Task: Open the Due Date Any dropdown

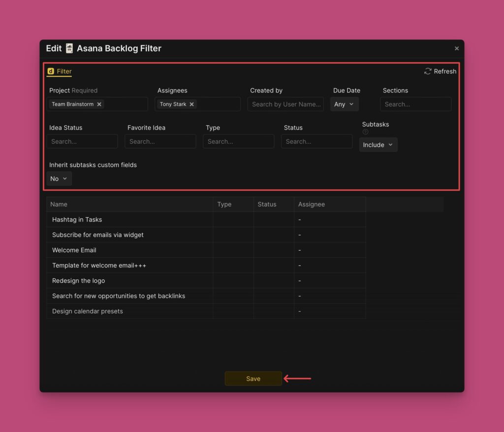Action: click(x=344, y=104)
